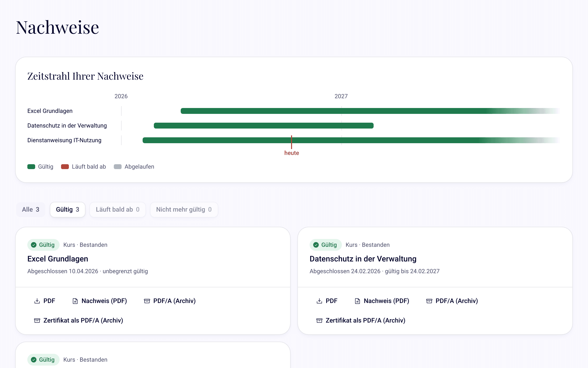Show all certificates with the Alle tab

pos(31,209)
